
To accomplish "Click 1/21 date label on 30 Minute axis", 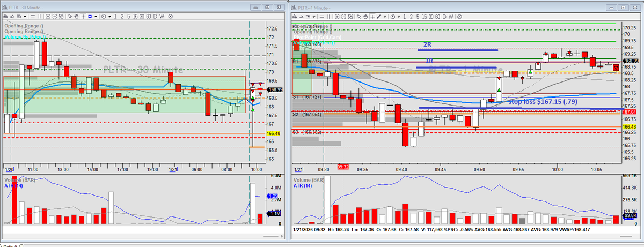I will 173,169.
